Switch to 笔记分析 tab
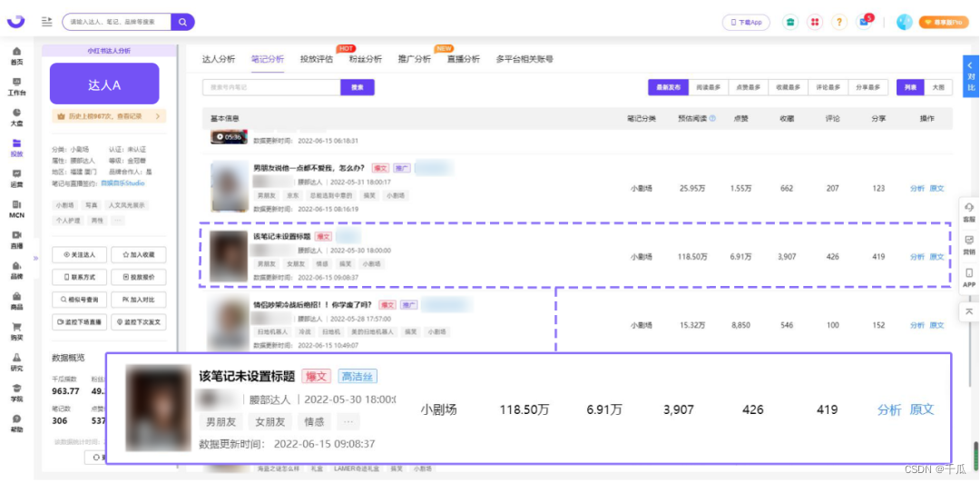The width and height of the screenshot is (980, 483). pos(268,59)
